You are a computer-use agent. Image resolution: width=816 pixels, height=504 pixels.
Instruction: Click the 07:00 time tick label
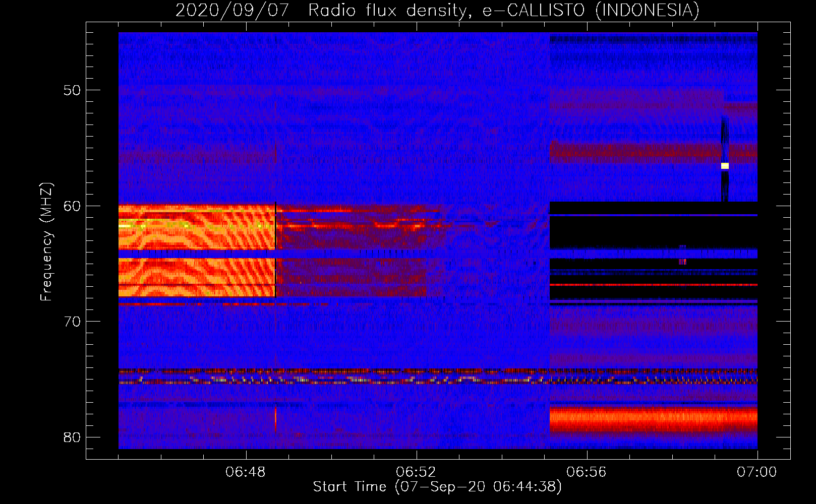pyautogui.click(x=757, y=472)
